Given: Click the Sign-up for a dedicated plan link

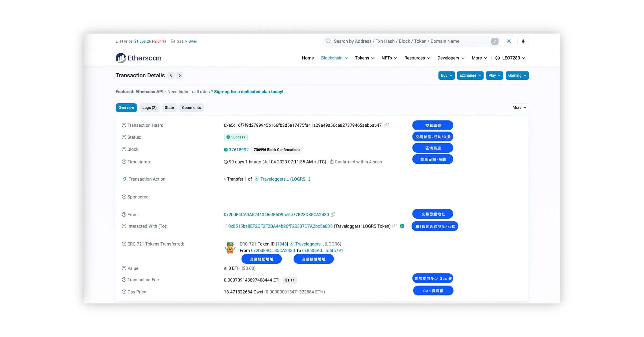Looking at the screenshot, I should (x=248, y=92).
